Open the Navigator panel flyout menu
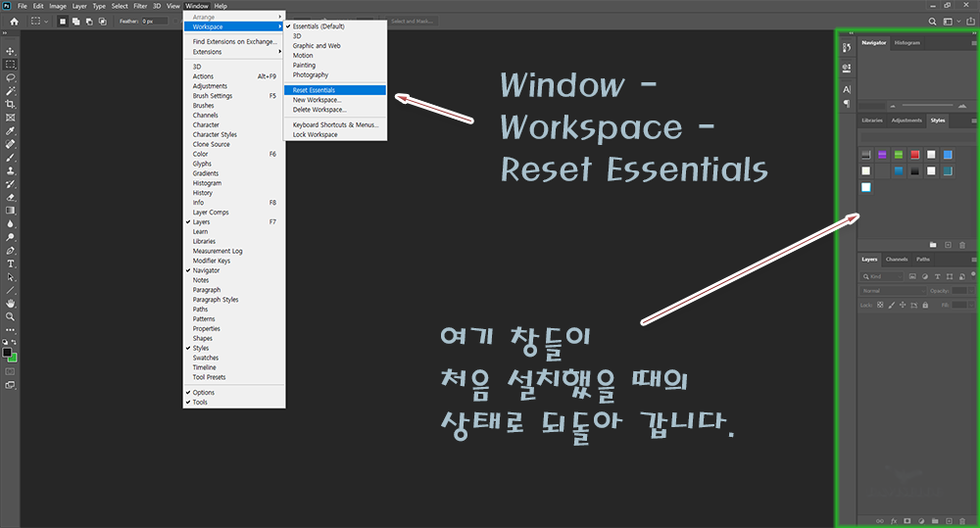The image size is (980, 528). [973, 43]
